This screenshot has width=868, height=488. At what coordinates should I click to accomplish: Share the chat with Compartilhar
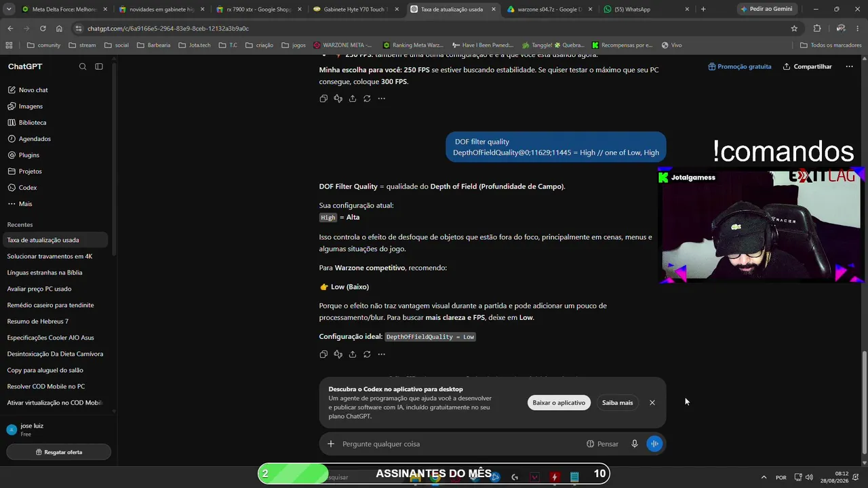point(807,66)
